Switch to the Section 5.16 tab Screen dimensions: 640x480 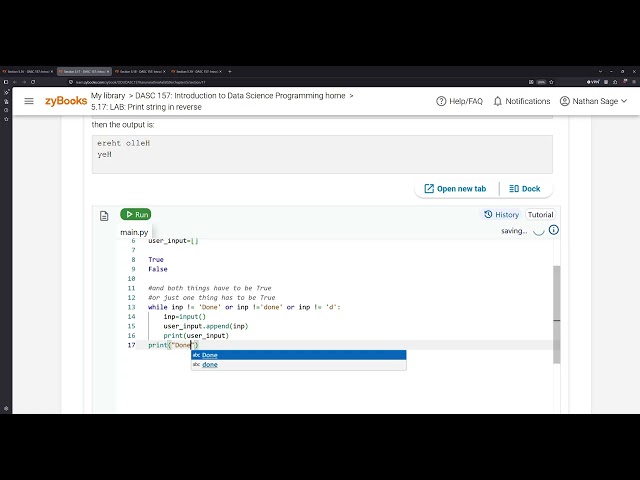click(27, 71)
